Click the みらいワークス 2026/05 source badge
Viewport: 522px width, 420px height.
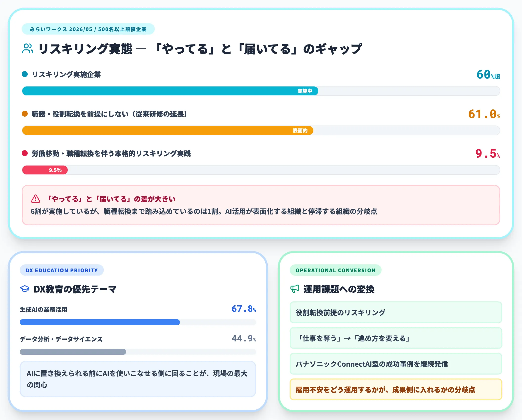point(88,29)
